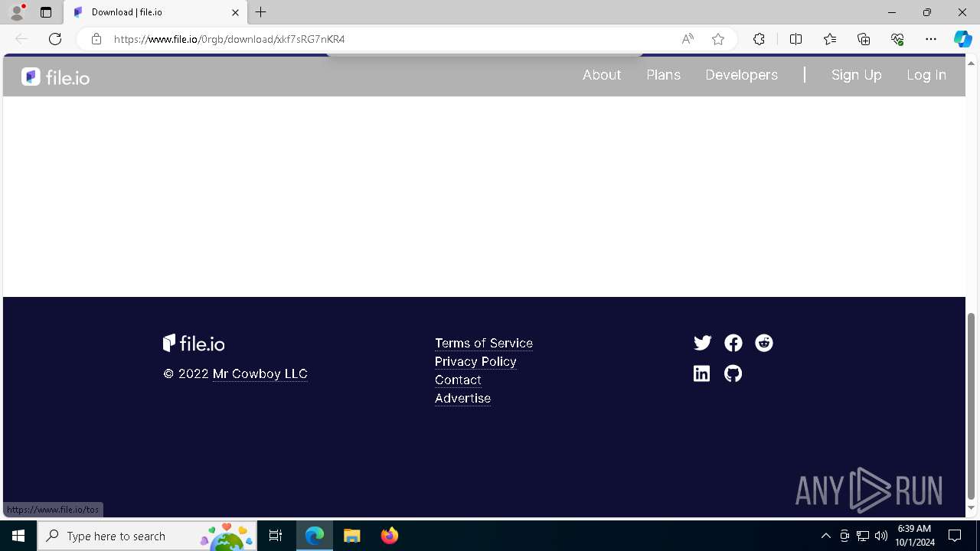This screenshot has width=980, height=551.
Task: Click the taskbar search box
Action: click(x=148, y=536)
